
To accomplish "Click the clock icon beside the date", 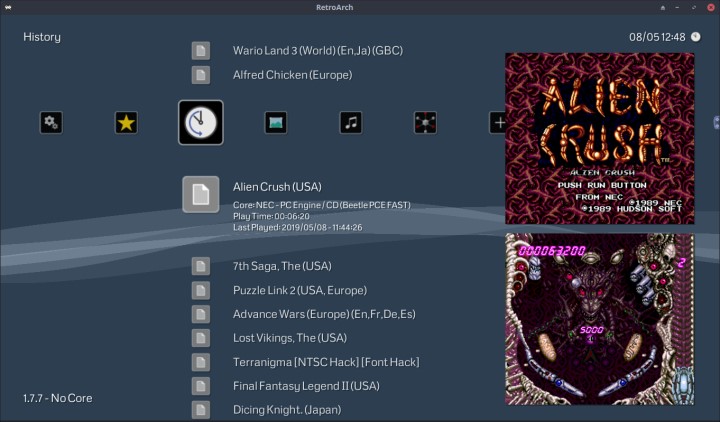I will pyautogui.click(x=696, y=37).
